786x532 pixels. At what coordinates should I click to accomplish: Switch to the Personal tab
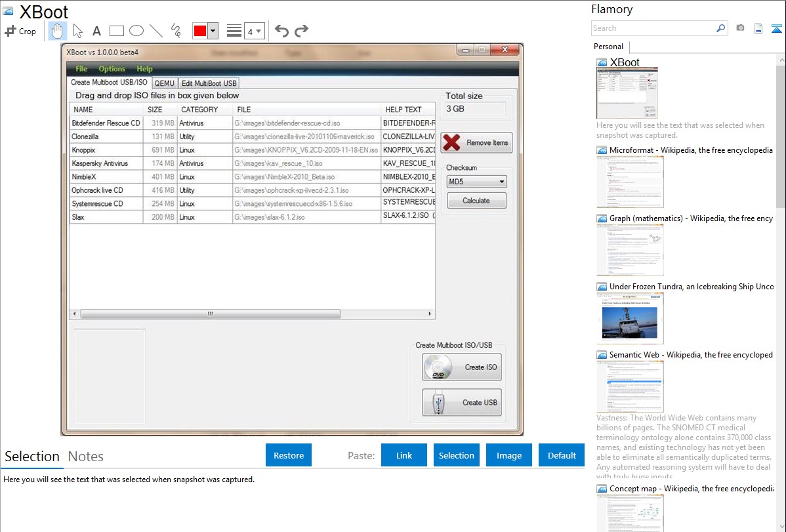(608, 47)
